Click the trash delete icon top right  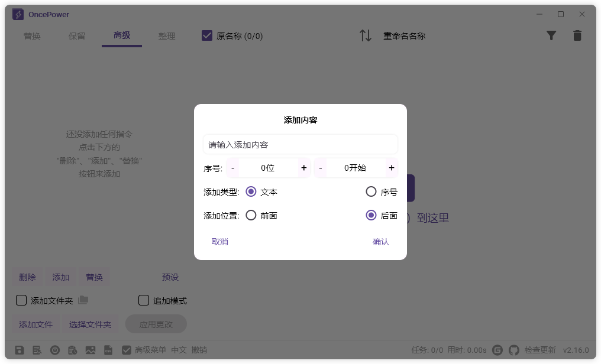577,35
